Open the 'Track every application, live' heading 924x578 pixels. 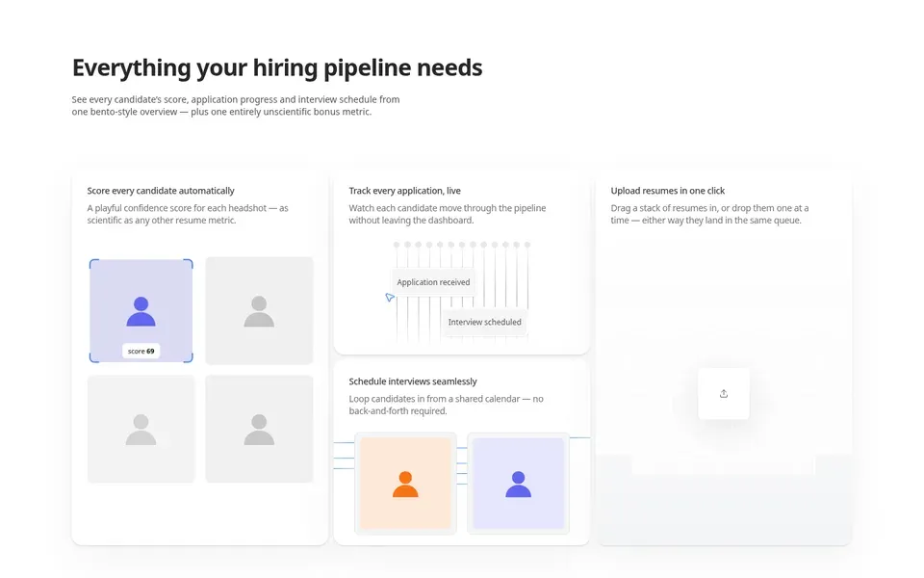coord(405,191)
